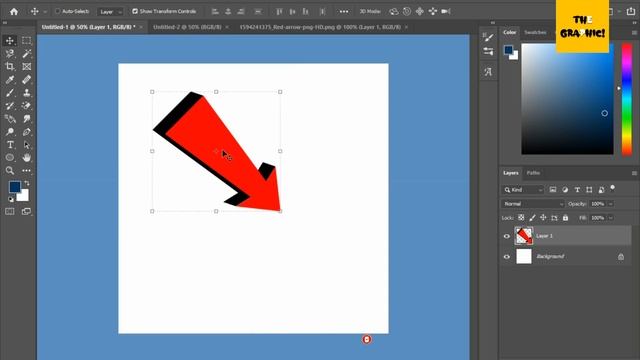Open the Brush Settings panel icon

(x=488, y=38)
